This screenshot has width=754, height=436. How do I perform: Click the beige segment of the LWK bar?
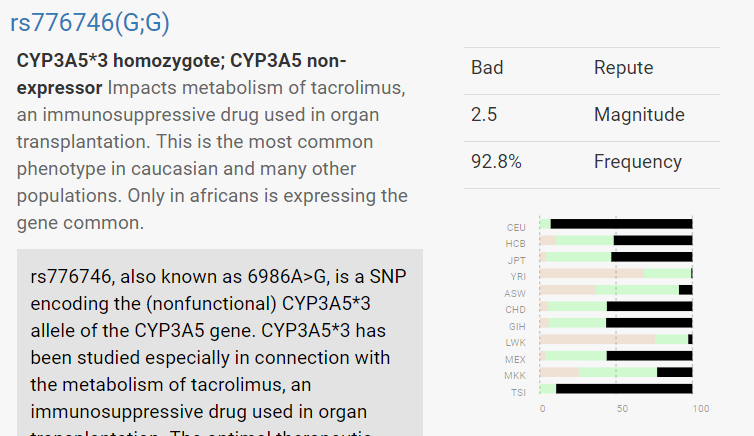pyautogui.click(x=597, y=339)
